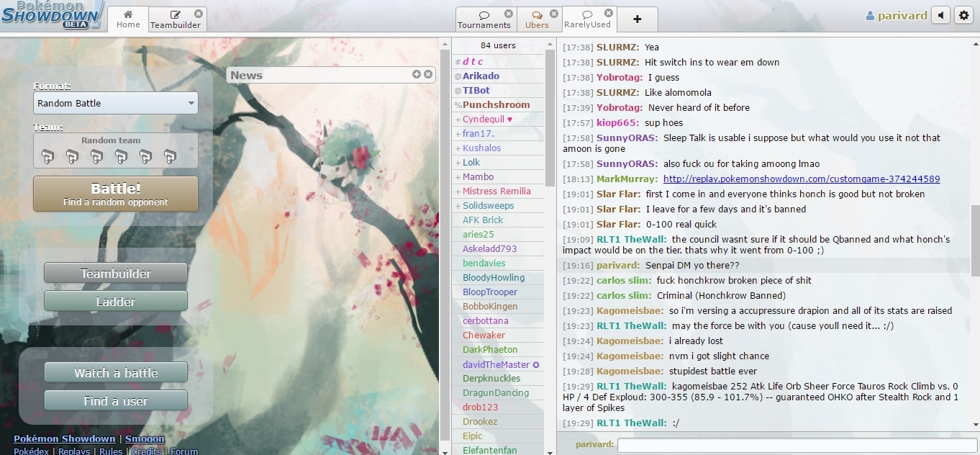This screenshot has width=980, height=455.
Task: Open the Rules footer link
Action: coord(111,451)
